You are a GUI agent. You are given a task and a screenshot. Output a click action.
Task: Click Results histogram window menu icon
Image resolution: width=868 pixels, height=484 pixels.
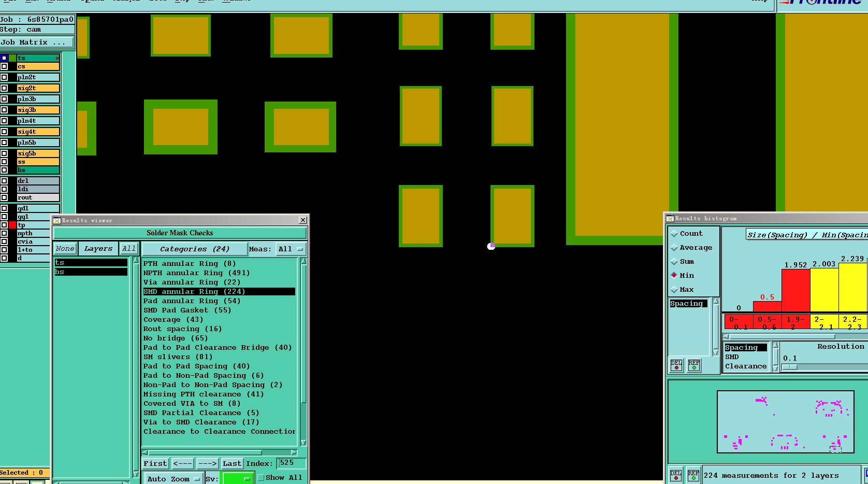[x=670, y=218]
